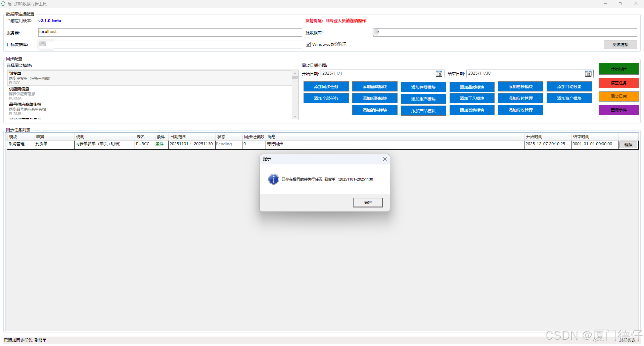
Task: Click the 源数据库 input field
Action: 505,32
